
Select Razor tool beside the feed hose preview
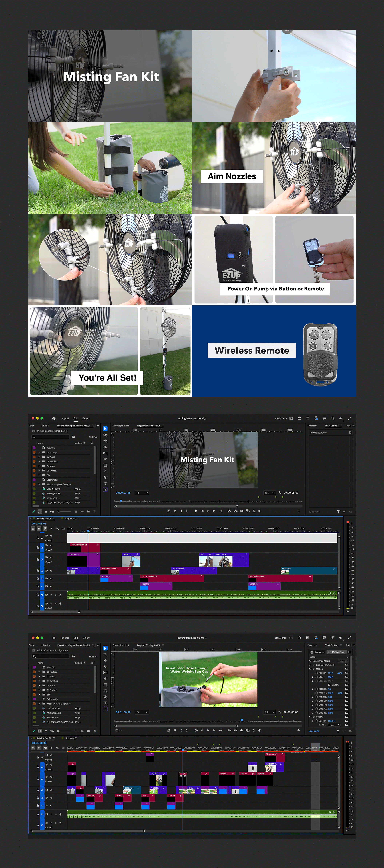click(105, 666)
